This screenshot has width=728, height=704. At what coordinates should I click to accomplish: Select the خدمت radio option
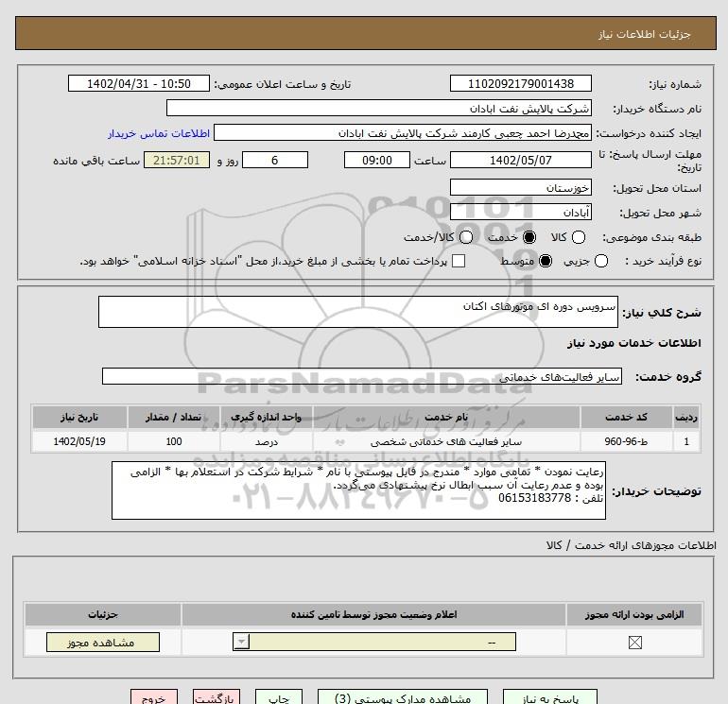point(529,237)
